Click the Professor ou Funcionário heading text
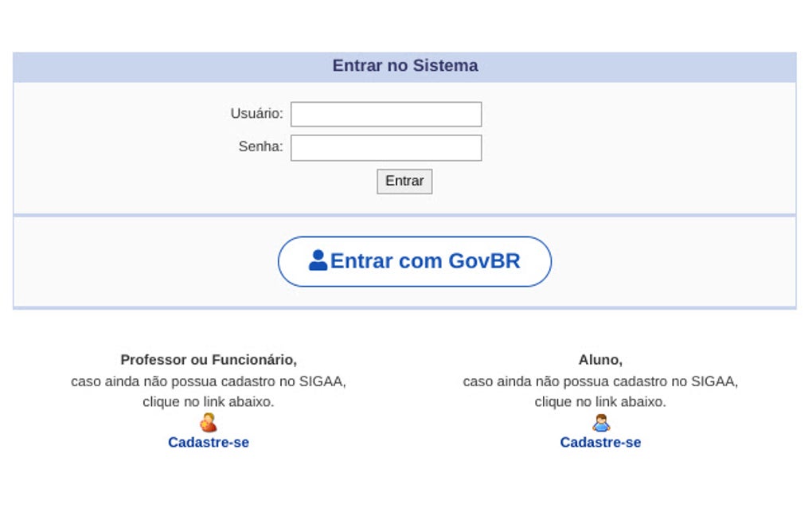The image size is (812, 508). [209, 360]
